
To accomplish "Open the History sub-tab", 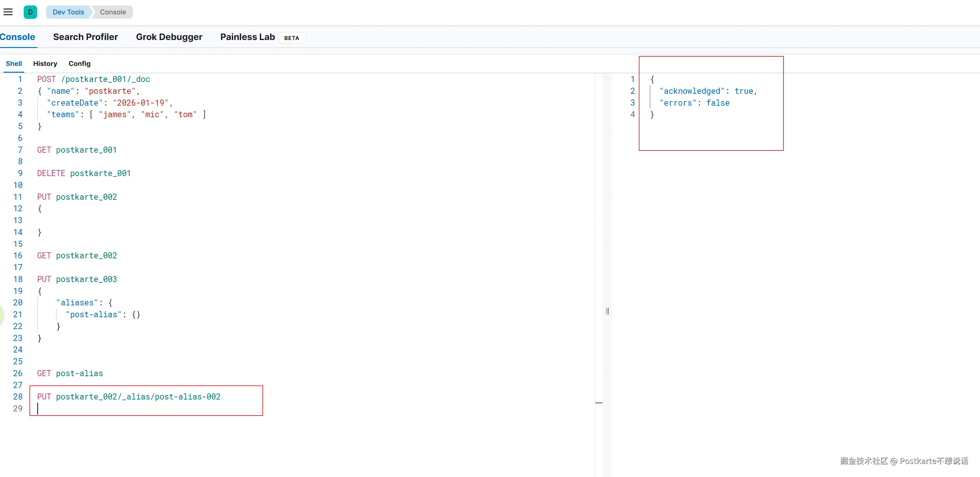I will (45, 63).
